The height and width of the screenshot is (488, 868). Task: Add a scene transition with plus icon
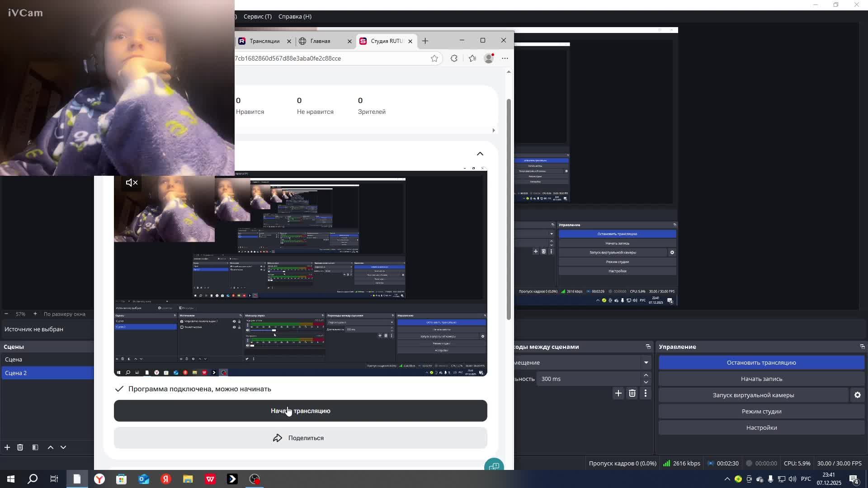pos(618,394)
